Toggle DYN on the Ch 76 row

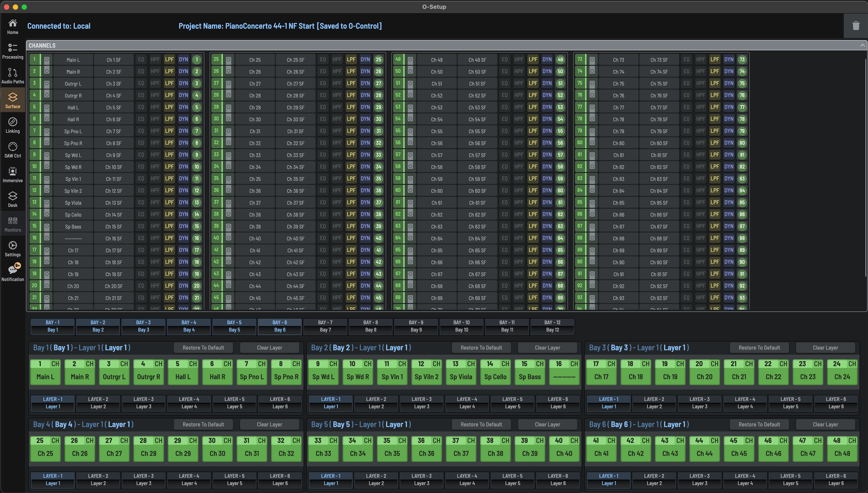[x=729, y=96]
